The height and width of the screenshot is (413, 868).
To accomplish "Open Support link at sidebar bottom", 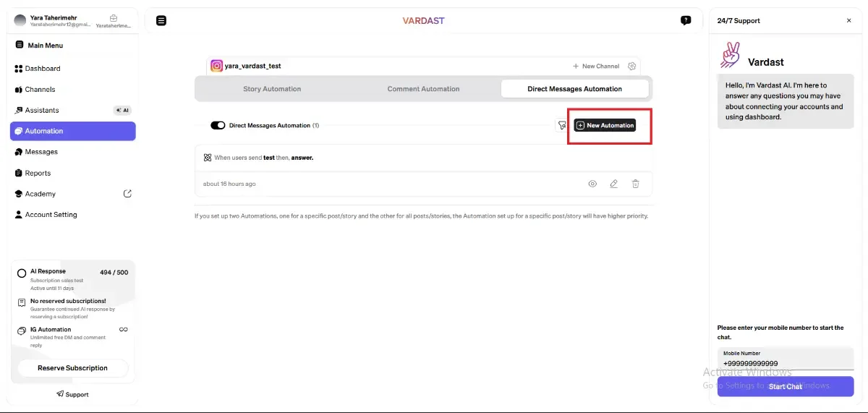I will coord(72,394).
